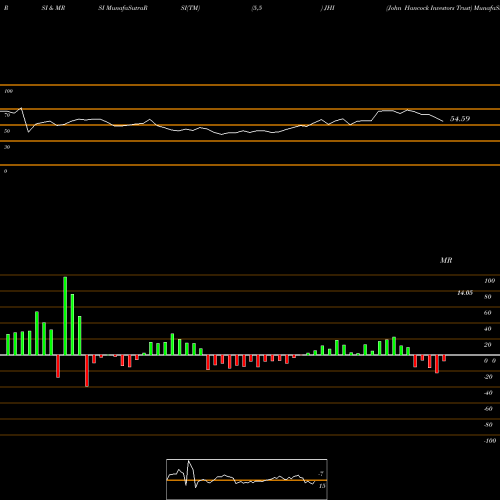
Task: Select the MR heading above the histogram
Action: [x=446, y=260]
